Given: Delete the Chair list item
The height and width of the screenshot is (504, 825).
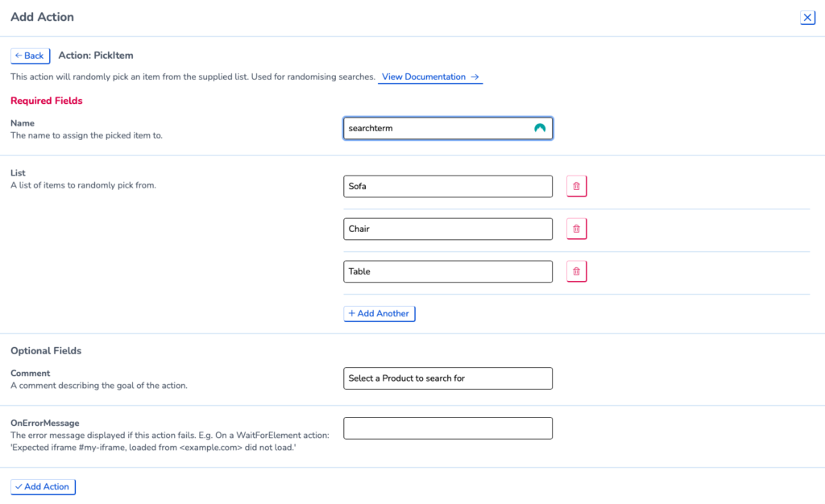Looking at the screenshot, I should (x=576, y=229).
